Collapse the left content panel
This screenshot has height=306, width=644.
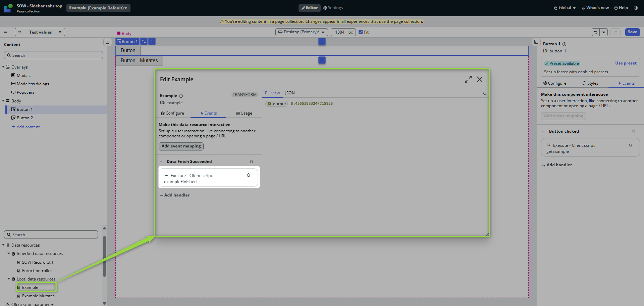coord(107,42)
